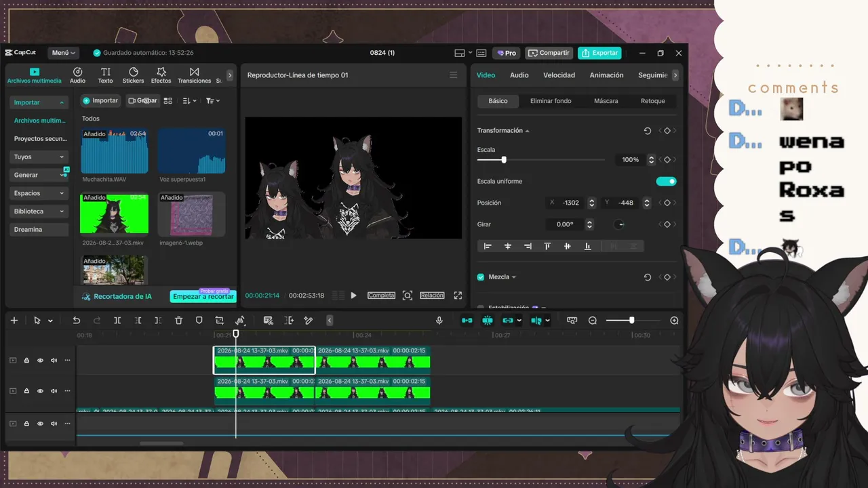
Task: Open the media sort options dropdown
Action: pyautogui.click(x=190, y=101)
